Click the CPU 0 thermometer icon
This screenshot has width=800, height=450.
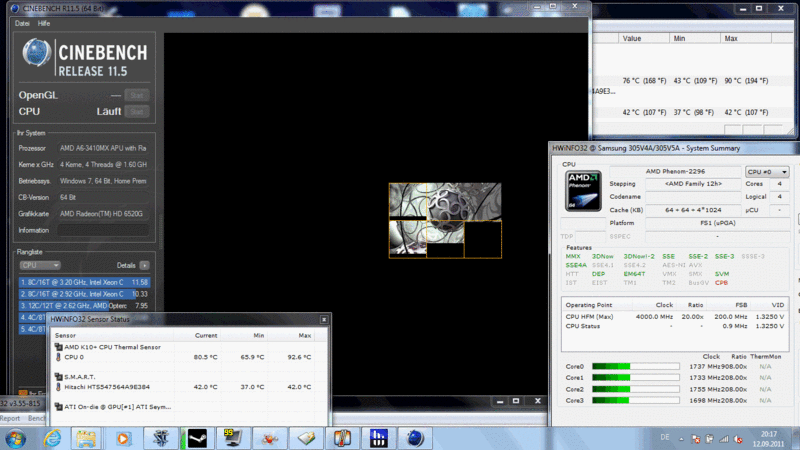pos(58,357)
